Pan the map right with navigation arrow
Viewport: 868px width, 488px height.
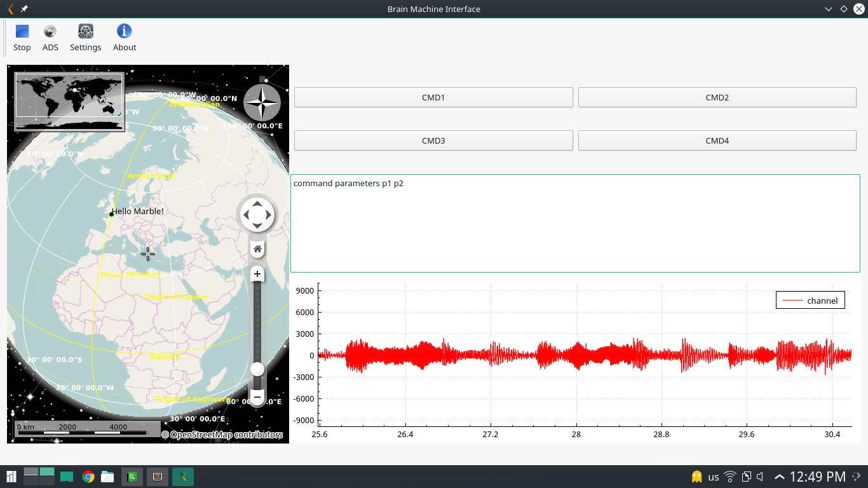268,215
